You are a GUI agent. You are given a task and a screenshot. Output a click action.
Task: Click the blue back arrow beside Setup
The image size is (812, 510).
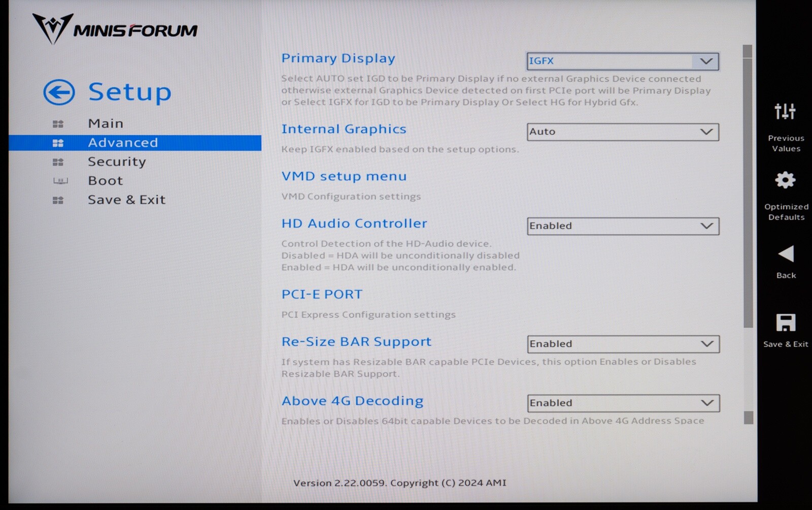pos(59,92)
